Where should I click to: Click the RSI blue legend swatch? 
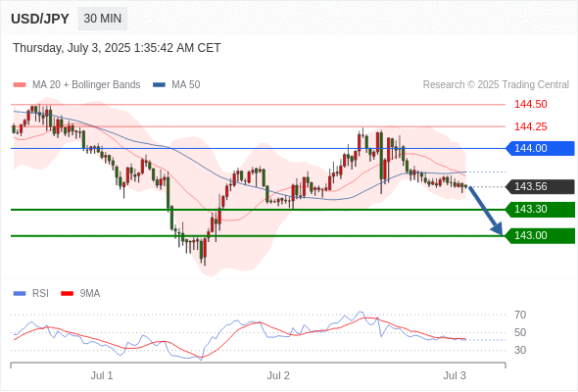click(x=20, y=294)
